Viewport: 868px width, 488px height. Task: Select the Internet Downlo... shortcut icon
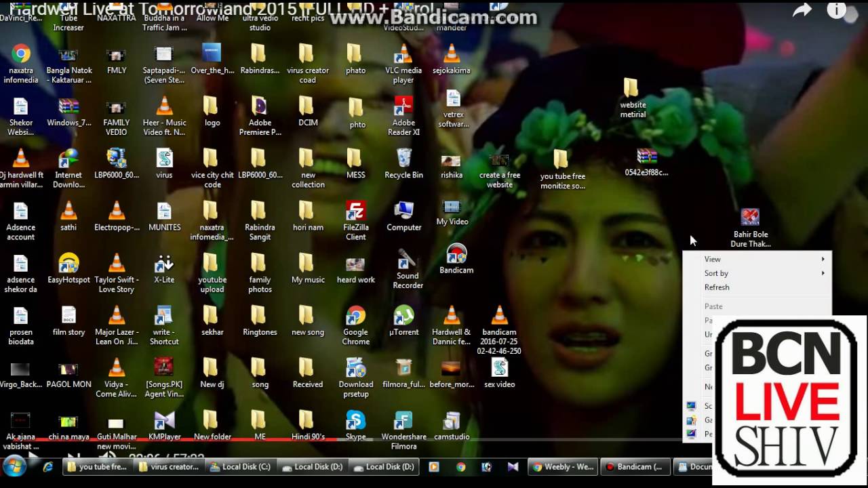click(68, 168)
